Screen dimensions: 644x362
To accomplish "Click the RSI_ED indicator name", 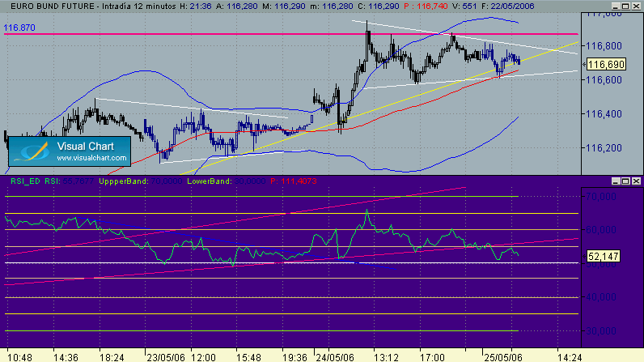I will [x=25, y=181].
